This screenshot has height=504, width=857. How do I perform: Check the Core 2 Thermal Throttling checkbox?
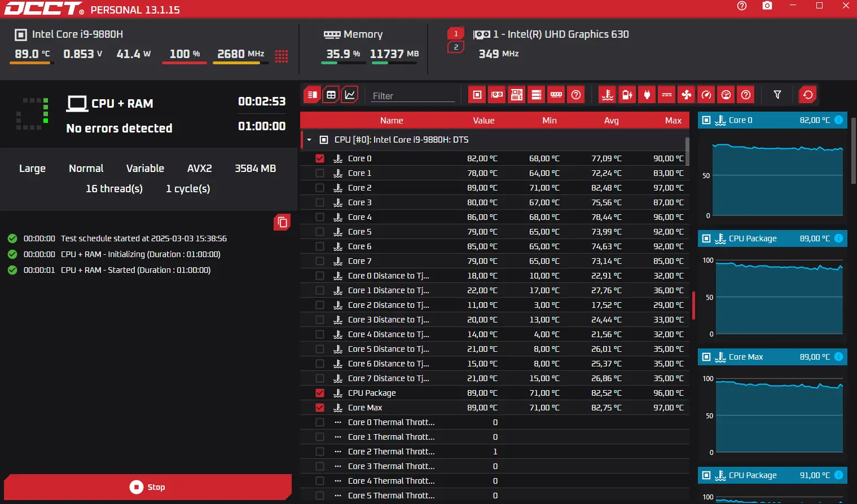pyautogui.click(x=320, y=452)
